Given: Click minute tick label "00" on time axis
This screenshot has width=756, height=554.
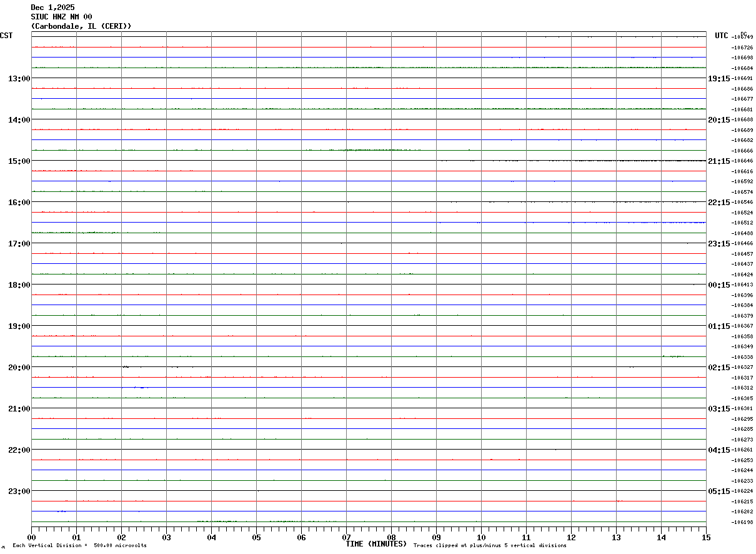Looking at the screenshot, I should click(31, 537).
